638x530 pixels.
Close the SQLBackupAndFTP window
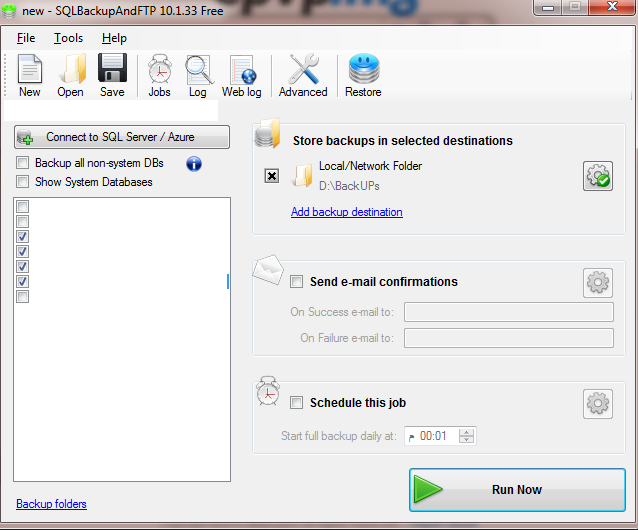point(612,7)
